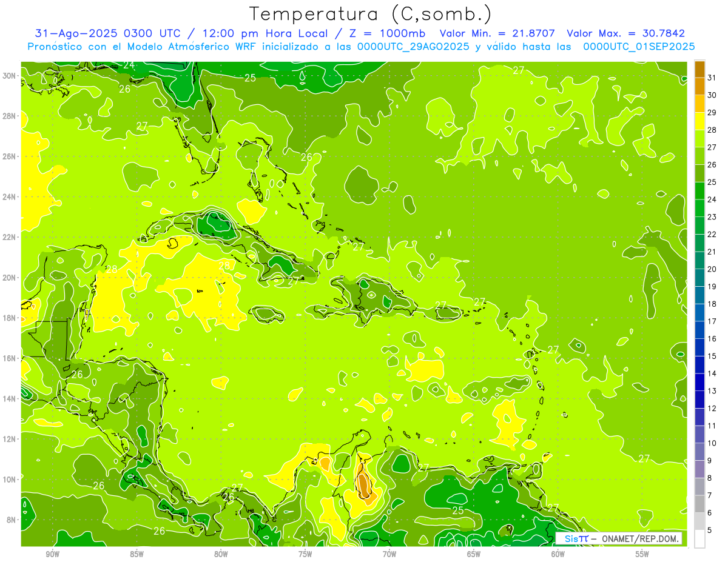Click the latitude axis label '14N'
The width and height of the screenshot is (728, 562).
[x=9, y=399]
